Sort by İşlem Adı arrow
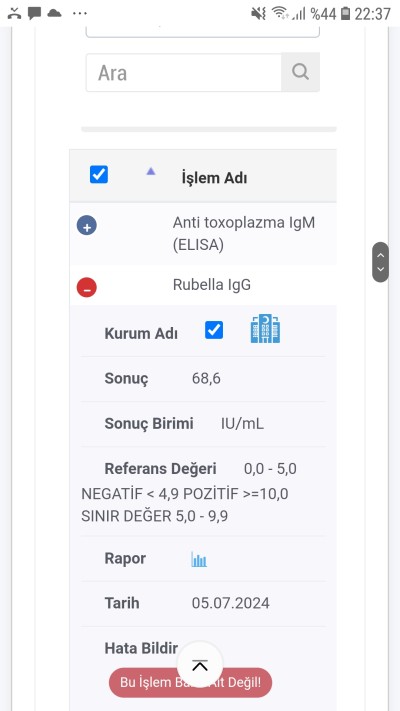The height and width of the screenshot is (711, 400). [x=151, y=171]
